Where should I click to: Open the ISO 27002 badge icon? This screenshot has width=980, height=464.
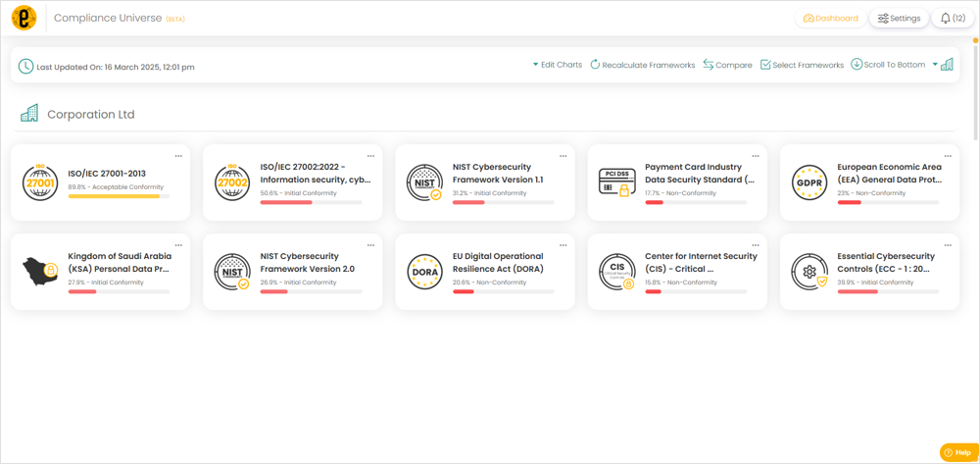click(233, 182)
